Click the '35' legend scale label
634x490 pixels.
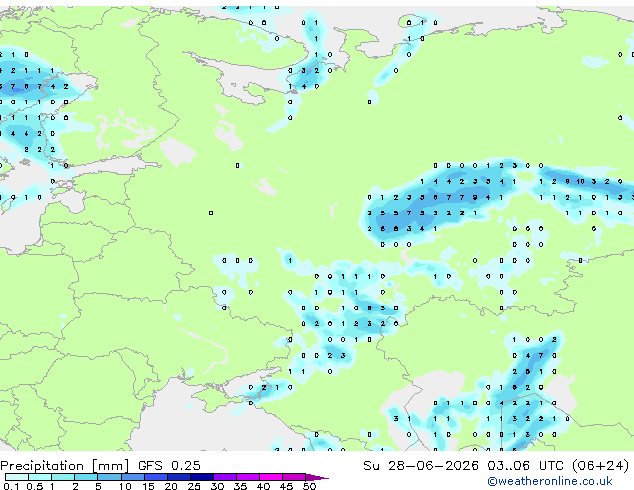pyautogui.click(x=240, y=486)
